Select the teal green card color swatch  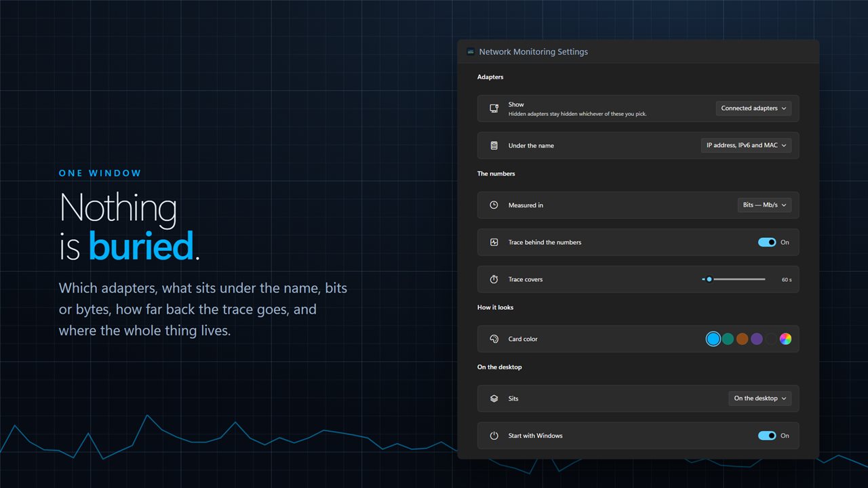[728, 339]
